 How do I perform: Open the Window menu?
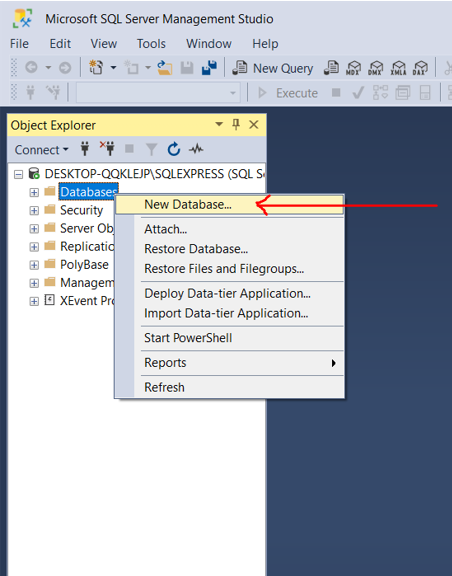[x=209, y=44]
